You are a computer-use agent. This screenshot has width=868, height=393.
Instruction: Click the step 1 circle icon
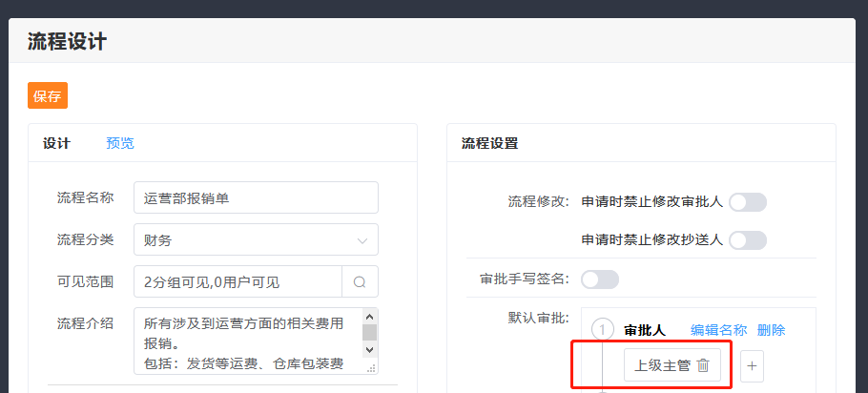603,330
